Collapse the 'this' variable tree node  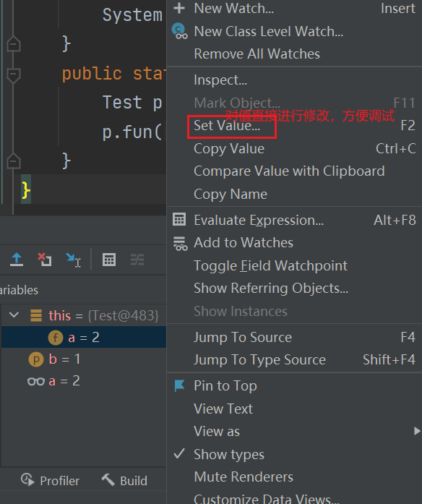pyautogui.click(x=14, y=315)
